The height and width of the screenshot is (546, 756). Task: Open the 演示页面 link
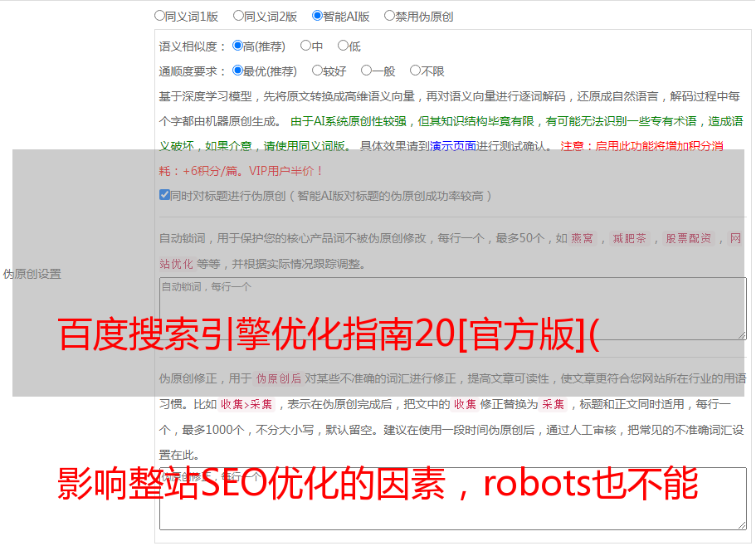pyautogui.click(x=453, y=146)
